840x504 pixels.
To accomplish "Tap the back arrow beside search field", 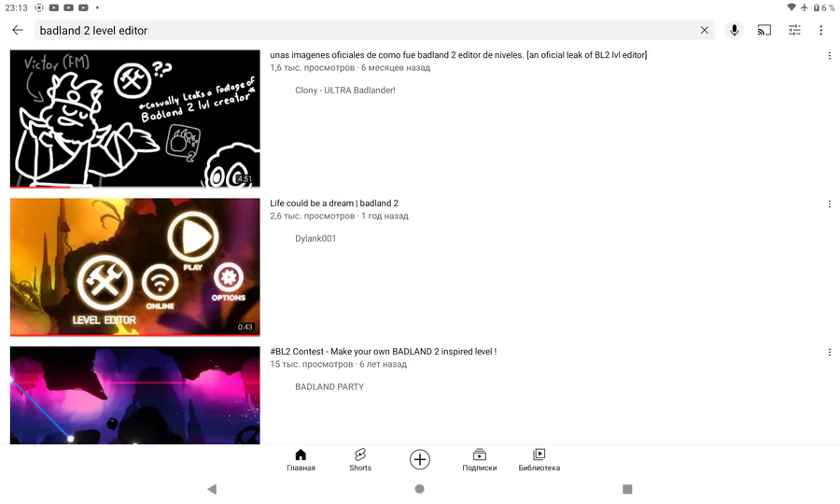I will [18, 31].
